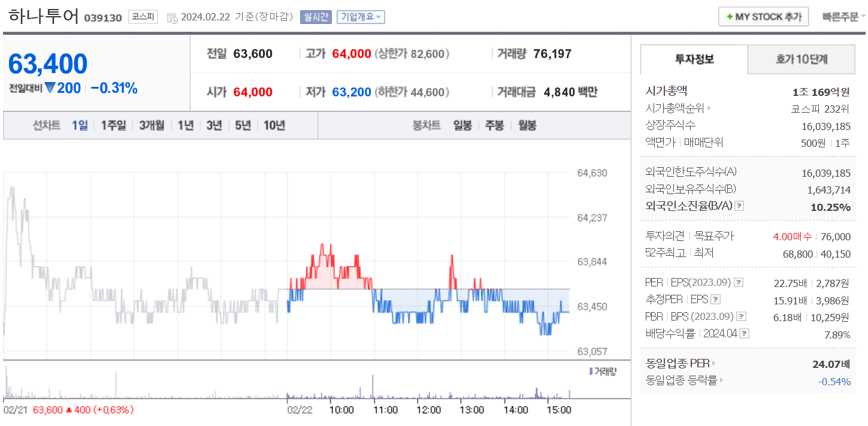Click the 고가 value 64,000
Image resolution: width=868 pixels, height=426 pixels.
(x=352, y=54)
